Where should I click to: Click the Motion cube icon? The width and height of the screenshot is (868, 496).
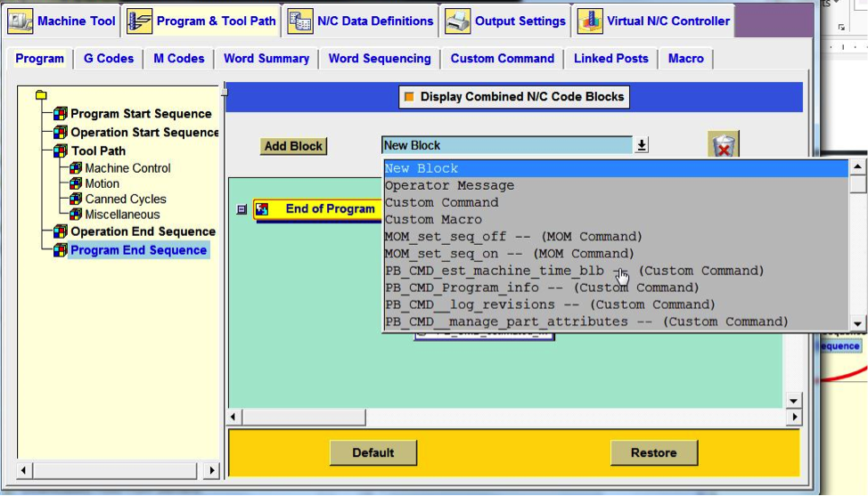pyautogui.click(x=76, y=183)
